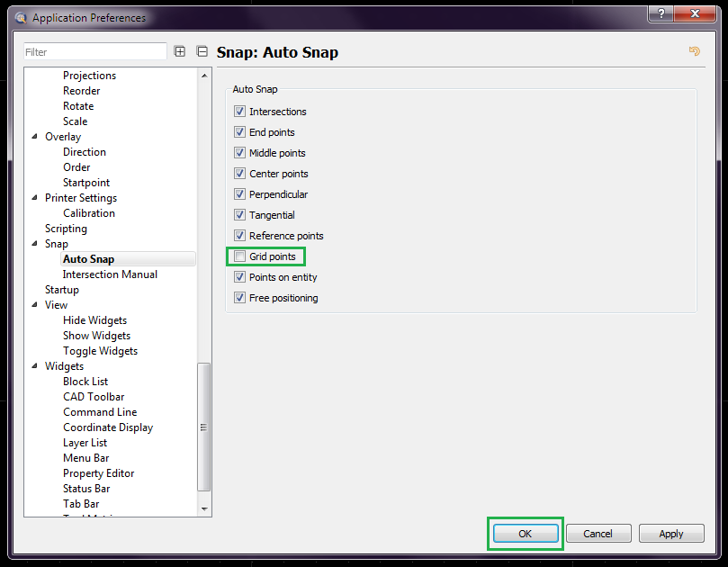Click the expand all tree icon
Image resolution: width=728 pixels, height=567 pixels.
point(180,52)
